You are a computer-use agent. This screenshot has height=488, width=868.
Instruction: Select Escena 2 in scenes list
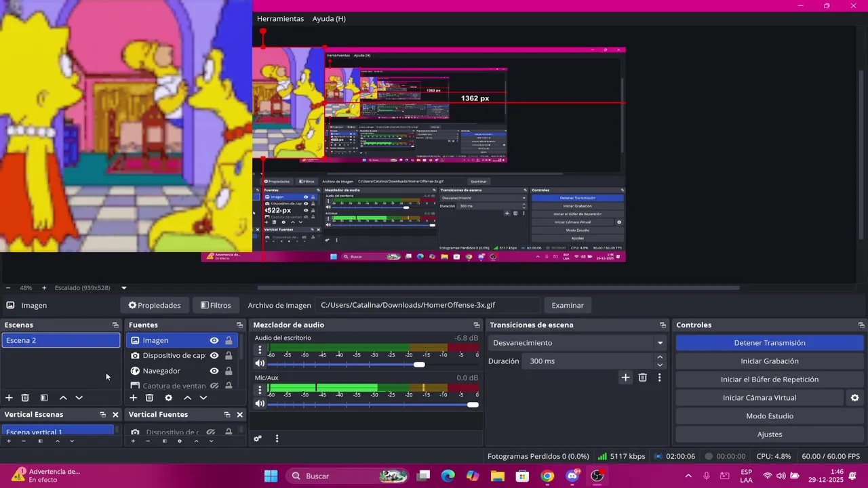point(61,340)
